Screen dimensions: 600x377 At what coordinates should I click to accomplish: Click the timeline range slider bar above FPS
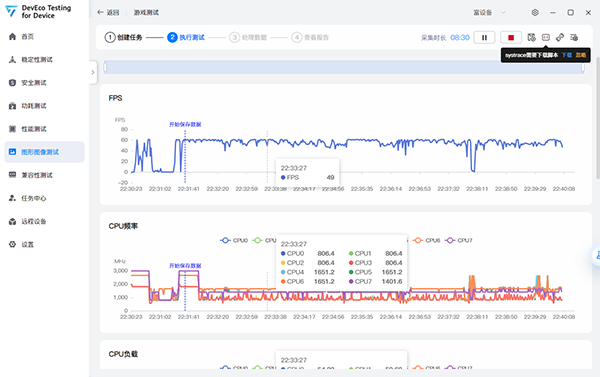[x=344, y=67]
